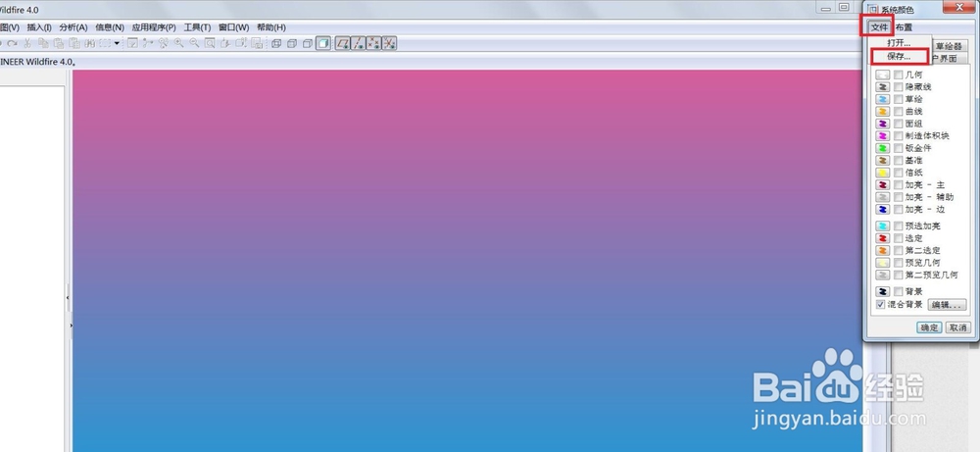Click the 隐藏线 color swatch
Image resolution: width=980 pixels, height=452 pixels.
pyautogui.click(x=883, y=87)
